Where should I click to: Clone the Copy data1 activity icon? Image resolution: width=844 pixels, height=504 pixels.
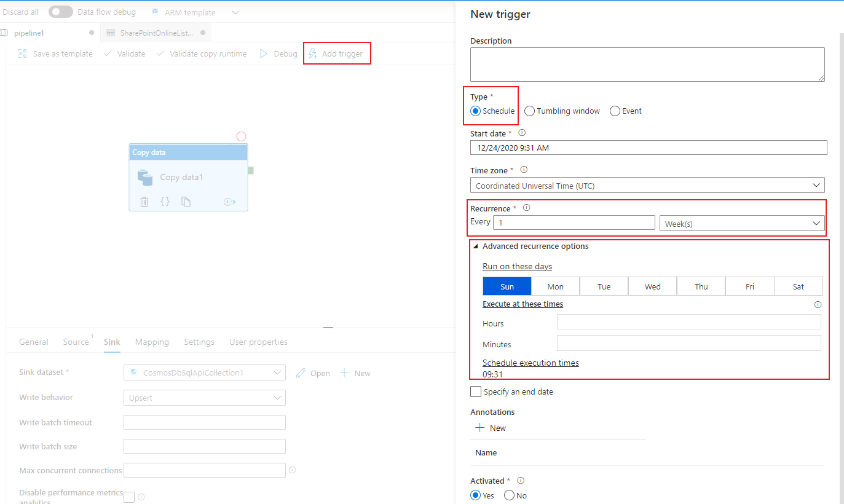click(186, 202)
